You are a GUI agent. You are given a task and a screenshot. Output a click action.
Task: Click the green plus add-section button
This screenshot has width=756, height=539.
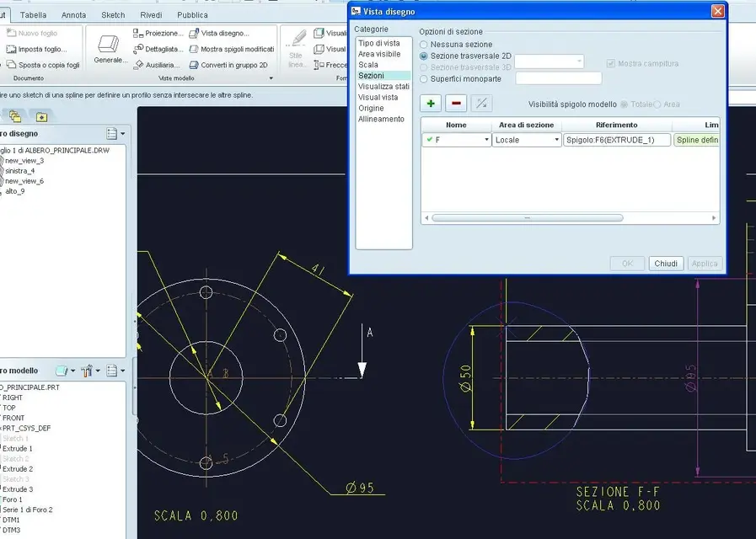click(x=431, y=103)
